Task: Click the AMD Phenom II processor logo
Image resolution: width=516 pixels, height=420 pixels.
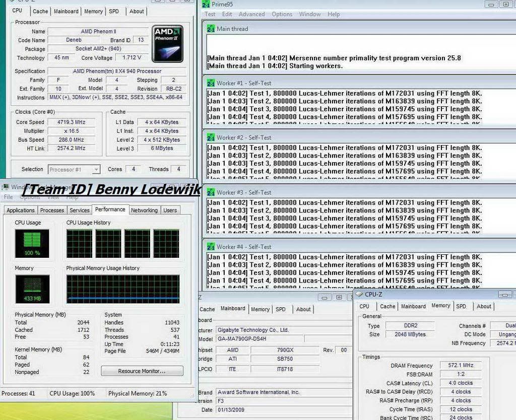Action: click(168, 44)
